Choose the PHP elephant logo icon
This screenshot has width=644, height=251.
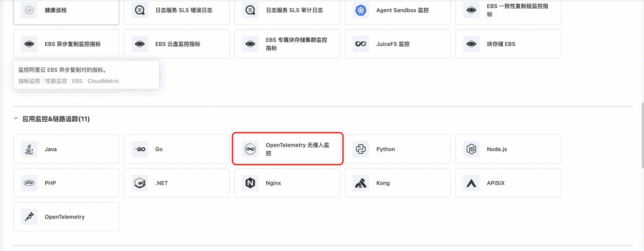(x=29, y=183)
